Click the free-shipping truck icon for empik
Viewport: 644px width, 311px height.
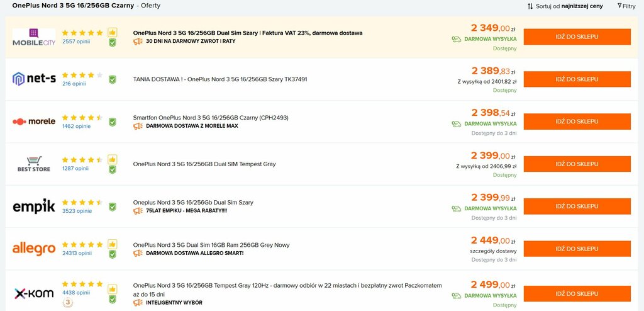457,208
